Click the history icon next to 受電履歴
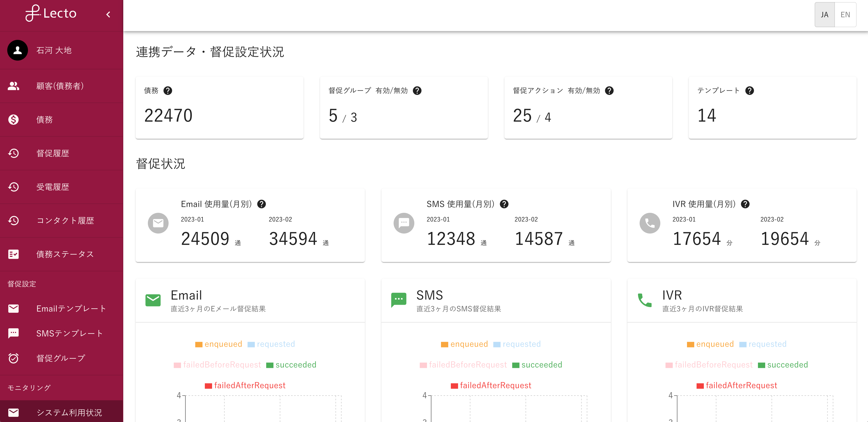This screenshot has height=422, width=868. (13, 187)
